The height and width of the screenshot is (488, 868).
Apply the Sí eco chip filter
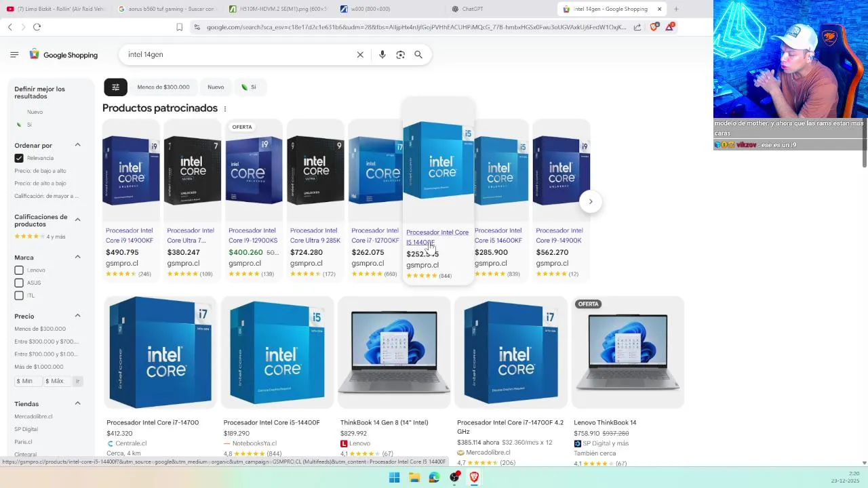(249, 87)
